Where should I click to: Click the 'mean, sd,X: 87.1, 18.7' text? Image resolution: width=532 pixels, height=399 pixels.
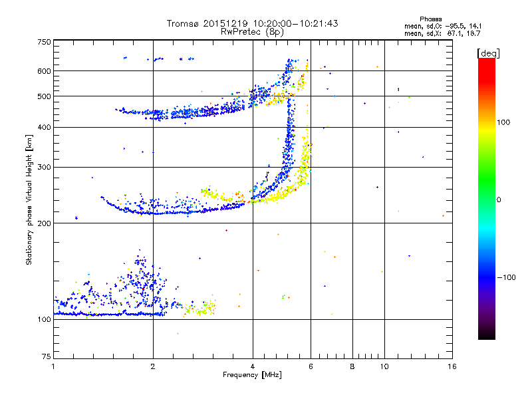(442, 33)
